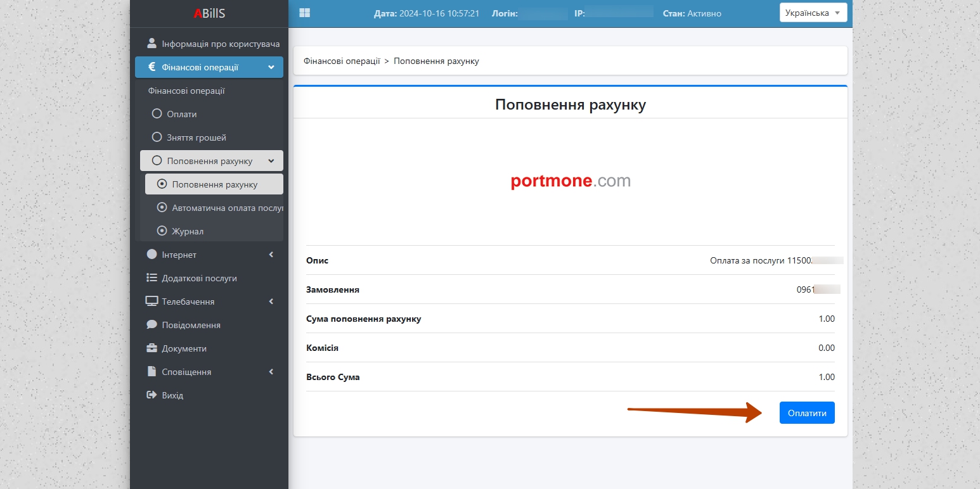The height and width of the screenshot is (489, 980).
Task: Click the ABillS logo
Action: click(x=209, y=13)
